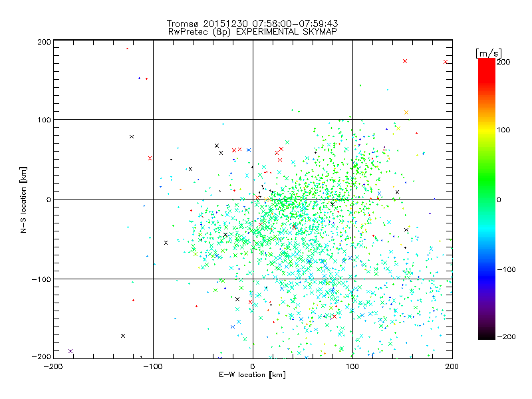Image resolution: width=532 pixels, height=399 pixels.
Task: Click the y-axis tick label '200' at top
Action: 44,42
